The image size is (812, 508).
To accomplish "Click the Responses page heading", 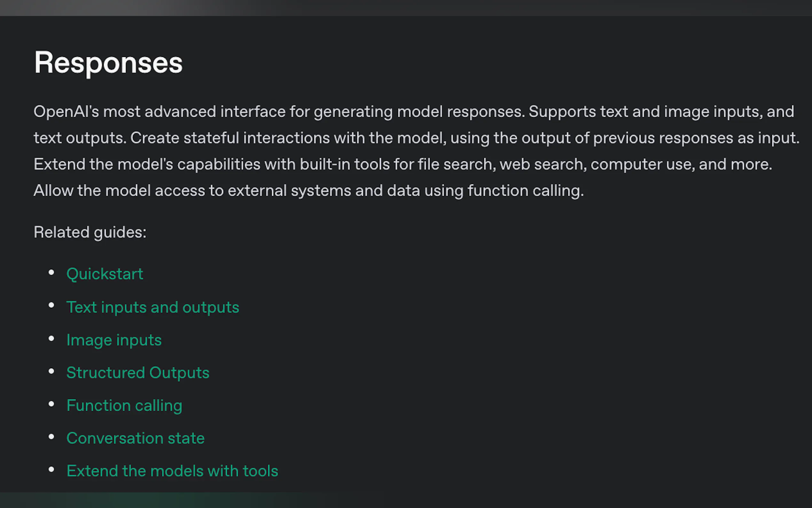I will pyautogui.click(x=108, y=63).
